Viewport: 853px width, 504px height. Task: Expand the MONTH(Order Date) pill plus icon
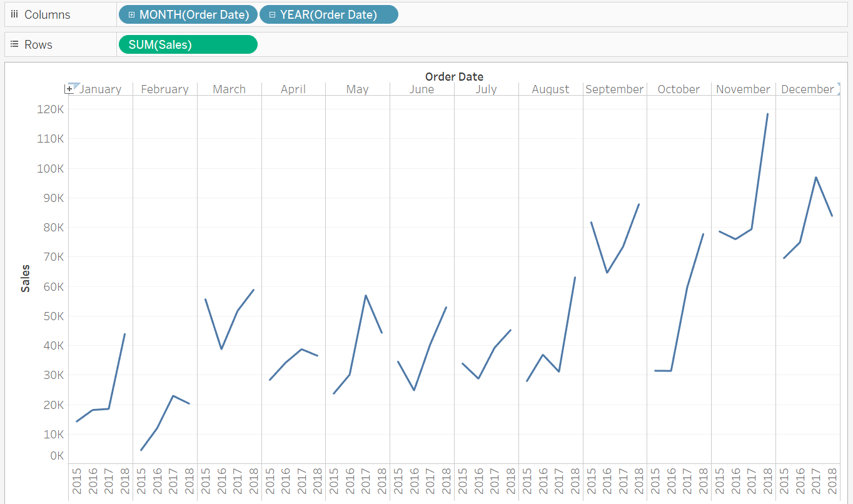pyautogui.click(x=131, y=14)
